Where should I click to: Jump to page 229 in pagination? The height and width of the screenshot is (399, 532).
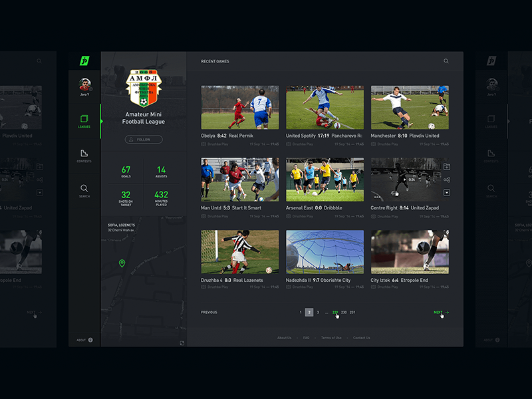click(x=335, y=312)
